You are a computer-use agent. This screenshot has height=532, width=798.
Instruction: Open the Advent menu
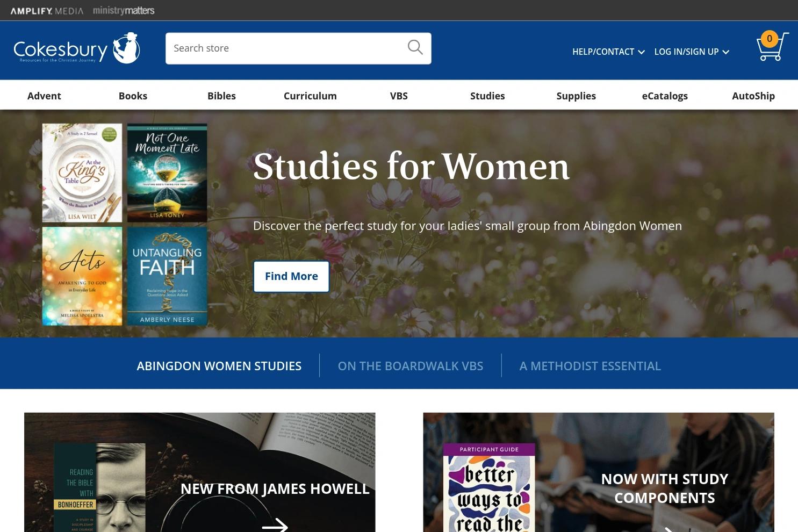point(44,96)
